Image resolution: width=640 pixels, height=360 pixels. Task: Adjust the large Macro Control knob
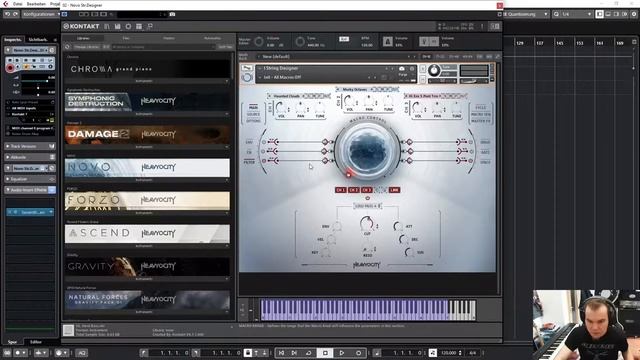[367, 150]
